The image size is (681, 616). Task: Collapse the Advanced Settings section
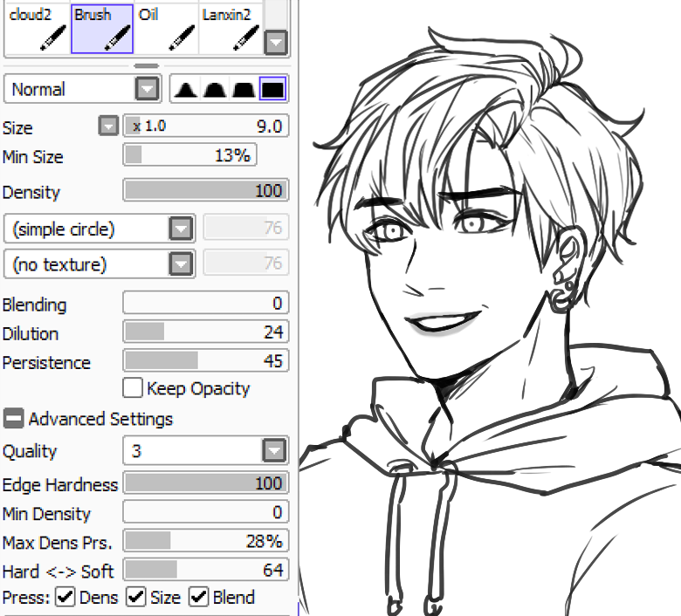[13, 419]
